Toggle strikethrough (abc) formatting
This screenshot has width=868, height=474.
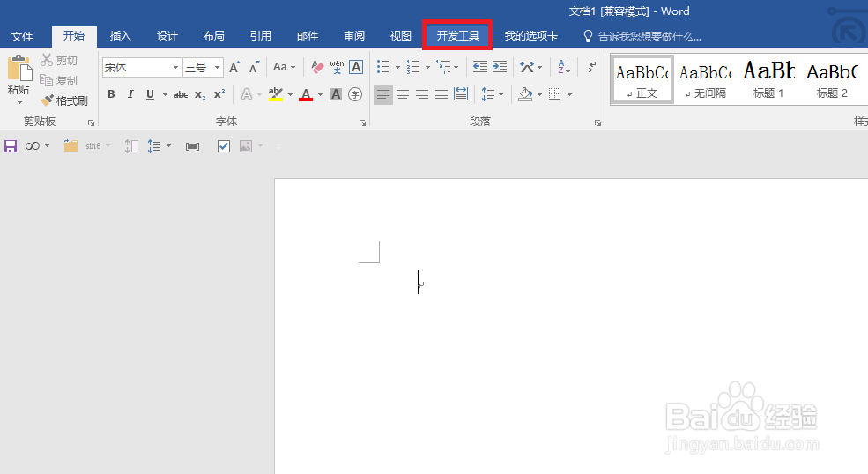(181, 94)
